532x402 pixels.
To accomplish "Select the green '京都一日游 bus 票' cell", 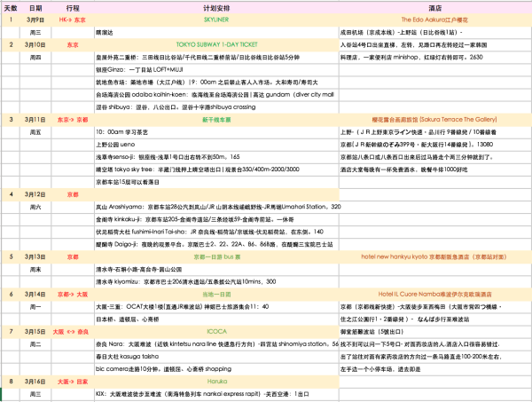I will coord(216,257).
